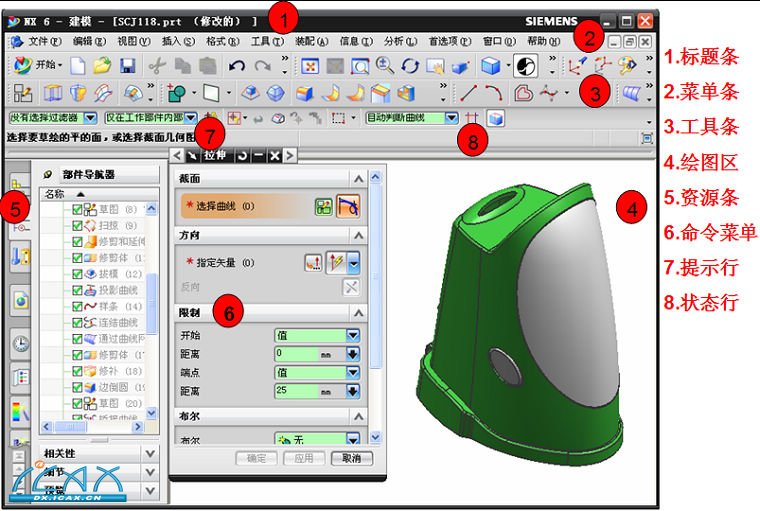
Task: Click the 取消 cancel button
Action: pos(351,458)
